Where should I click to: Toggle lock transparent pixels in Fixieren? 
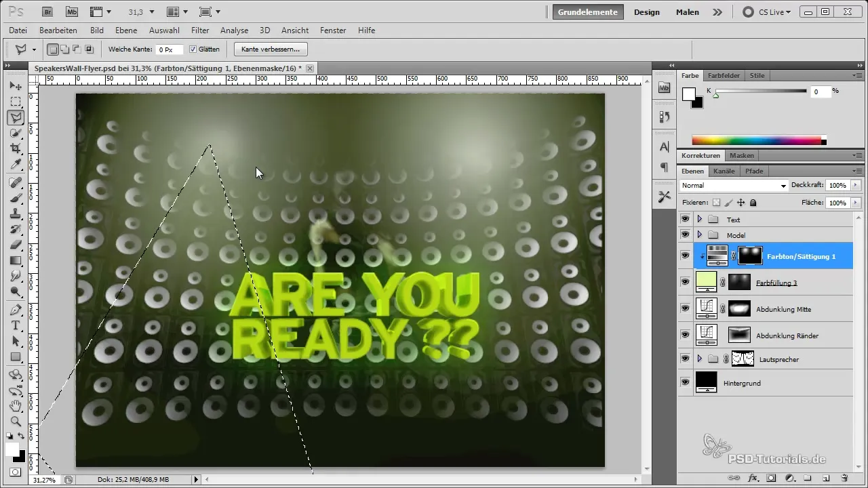coord(716,203)
